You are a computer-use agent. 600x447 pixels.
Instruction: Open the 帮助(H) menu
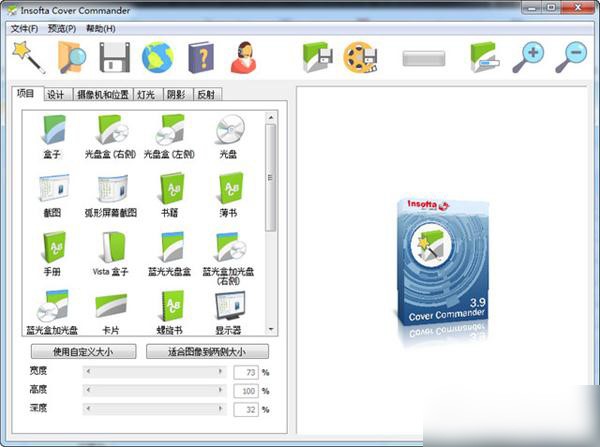[x=101, y=29]
